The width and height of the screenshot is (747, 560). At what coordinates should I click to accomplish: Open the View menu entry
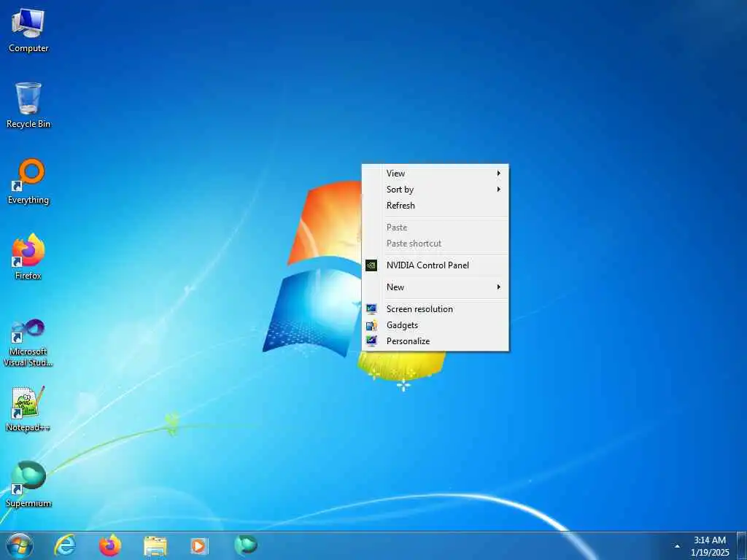(x=435, y=174)
